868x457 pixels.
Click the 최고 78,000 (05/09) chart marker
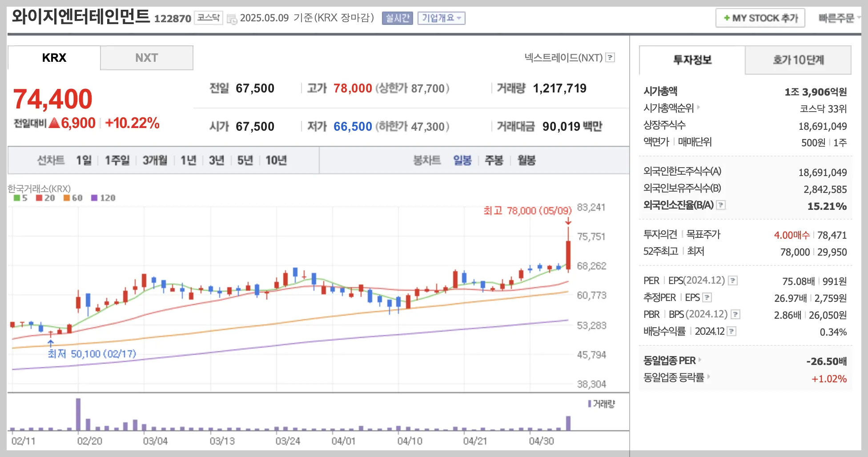pos(527,211)
